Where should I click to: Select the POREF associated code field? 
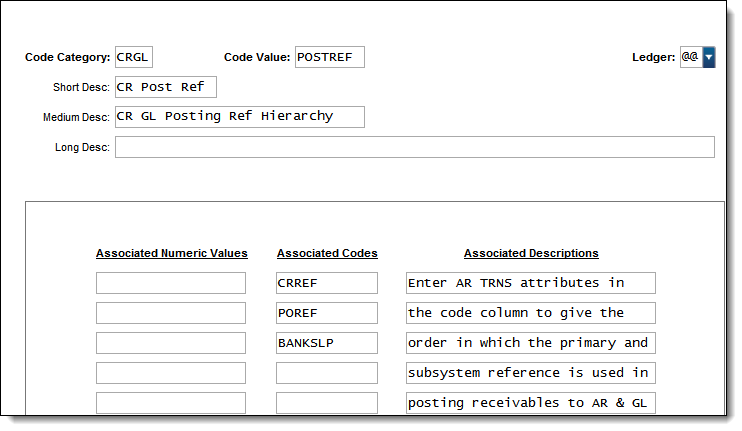[327, 313]
